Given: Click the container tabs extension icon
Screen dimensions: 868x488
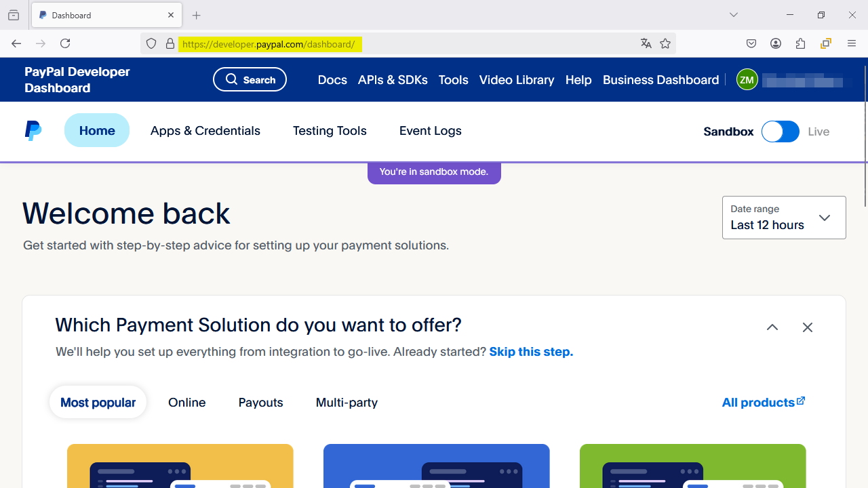Looking at the screenshot, I should [826, 43].
